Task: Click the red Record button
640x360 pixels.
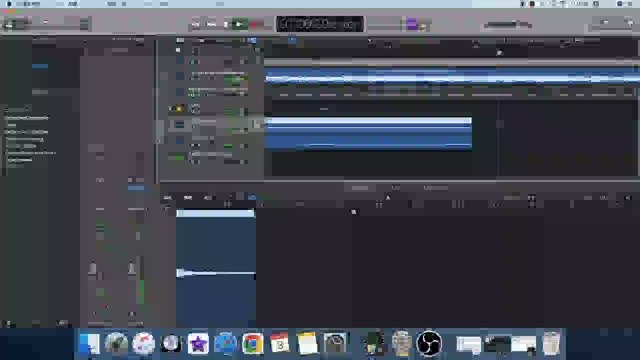Action: coord(254,24)
